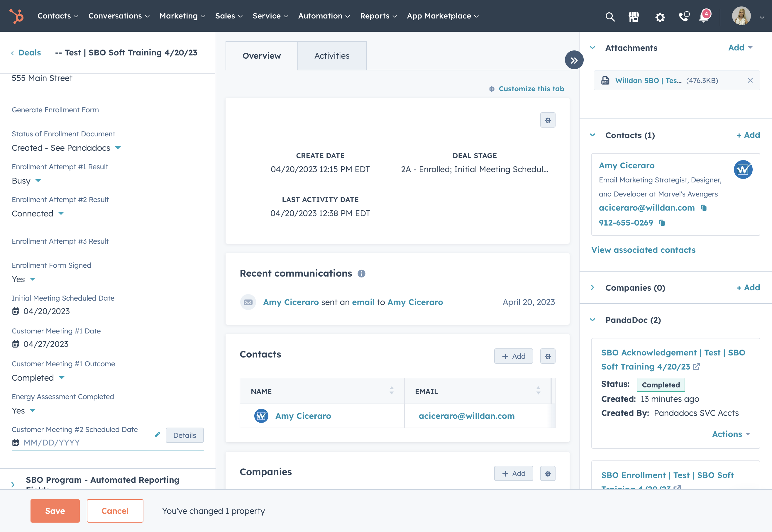This screenshot has height=532, width=772.
Task: Add a company from the center Companies card
Action: 514,473
